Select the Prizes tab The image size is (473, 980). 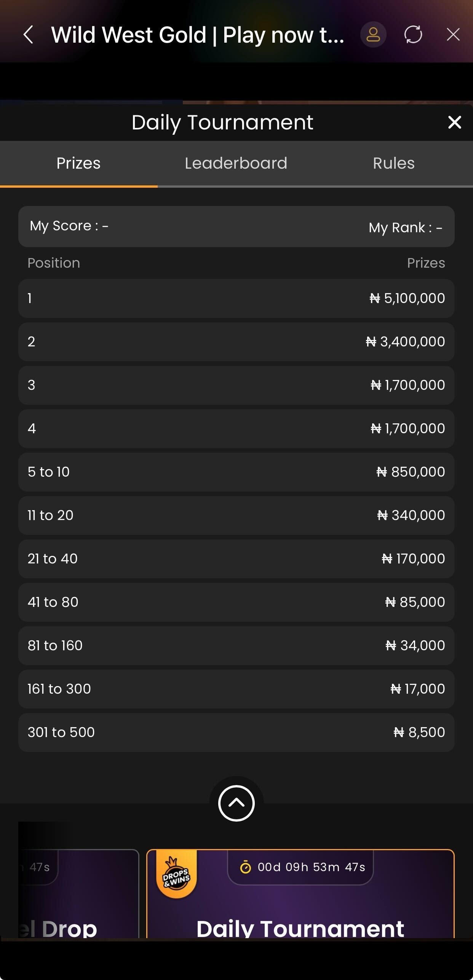(78, 163)
